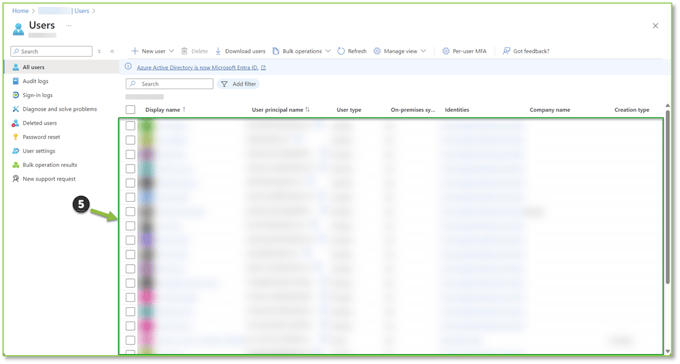
Task: Open Audit logs from the sidebar
Action: [30, 81]
